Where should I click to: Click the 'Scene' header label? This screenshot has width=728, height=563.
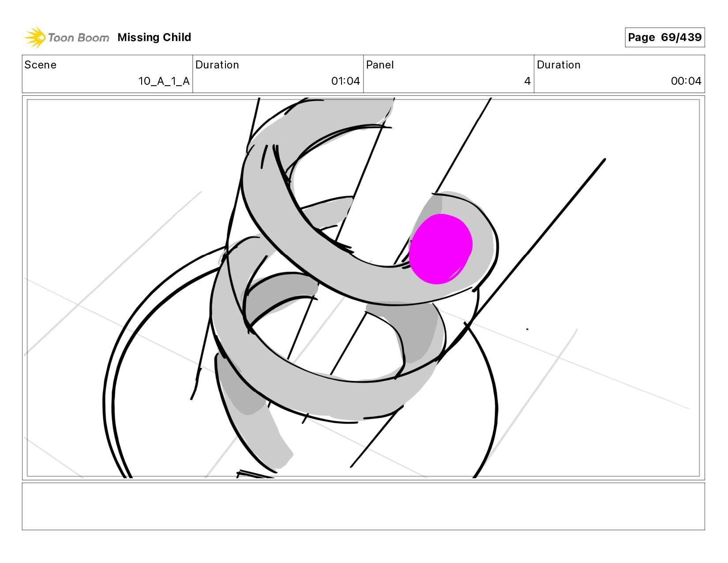(x=41, y=65)
